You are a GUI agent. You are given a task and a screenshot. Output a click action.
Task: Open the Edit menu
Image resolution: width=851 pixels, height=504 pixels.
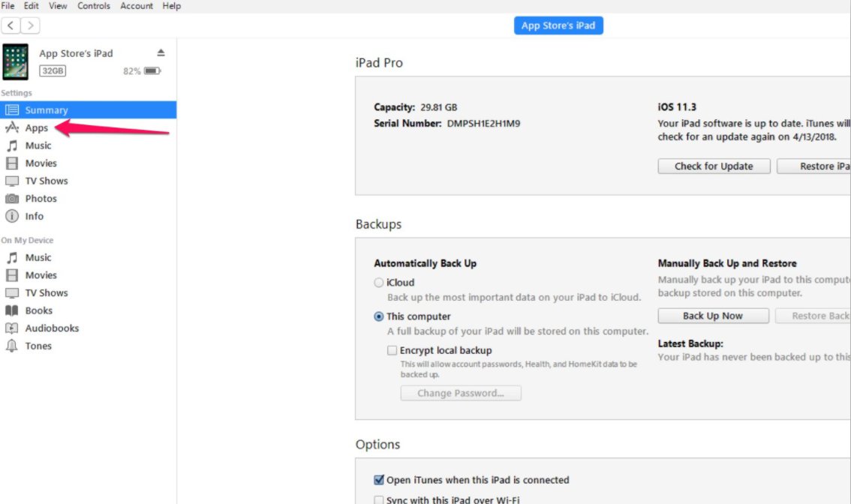31,6
